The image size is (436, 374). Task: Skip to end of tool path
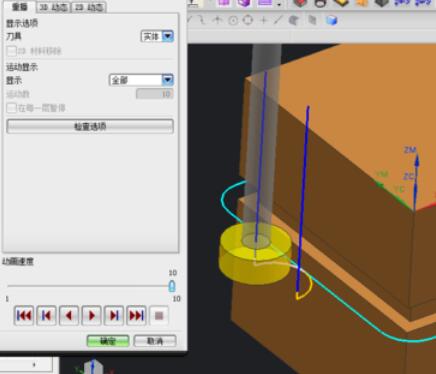[136, 315]
